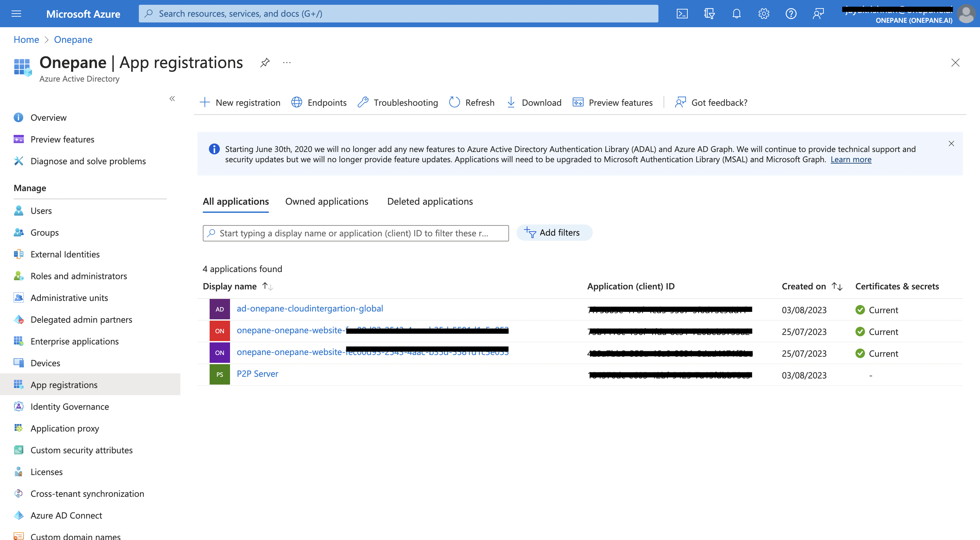The image size is (980, 540).
Task: Select the Owned applications tab
Action: tap(327, 200)
